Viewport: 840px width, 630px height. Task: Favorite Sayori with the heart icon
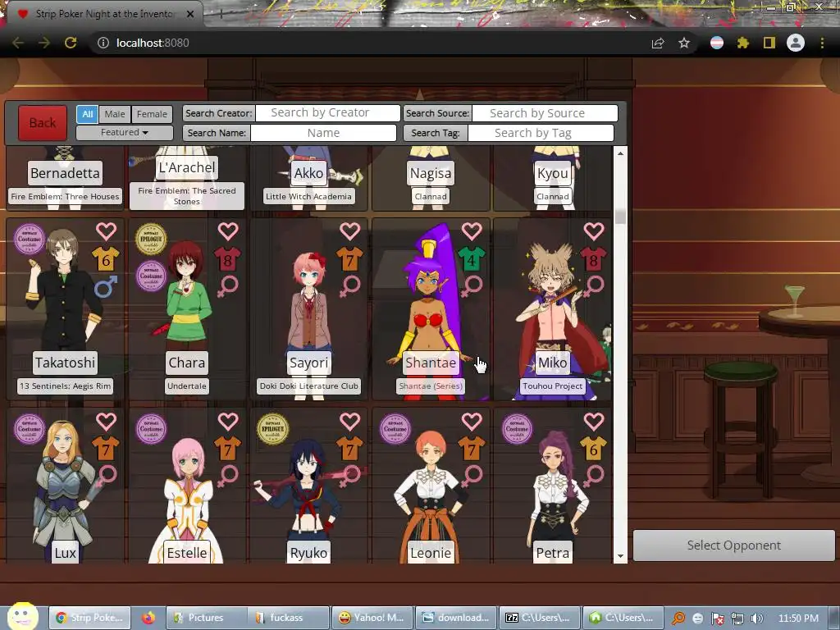point(349,231)
